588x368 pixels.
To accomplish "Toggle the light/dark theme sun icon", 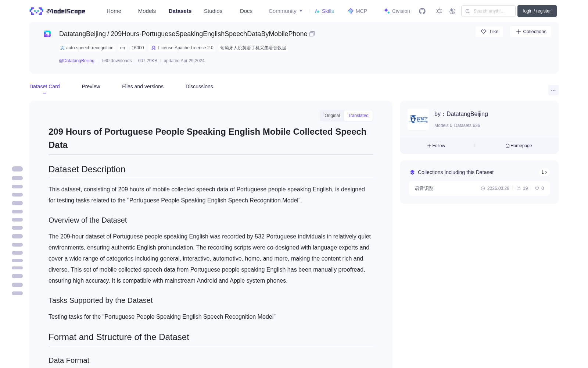I will coord(439,11).
